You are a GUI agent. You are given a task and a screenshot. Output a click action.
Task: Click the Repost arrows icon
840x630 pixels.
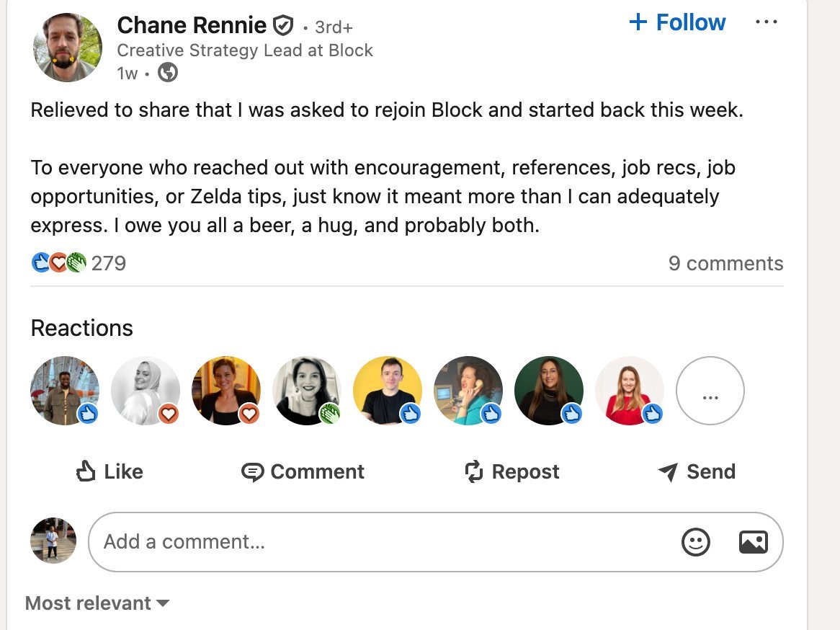473,472
